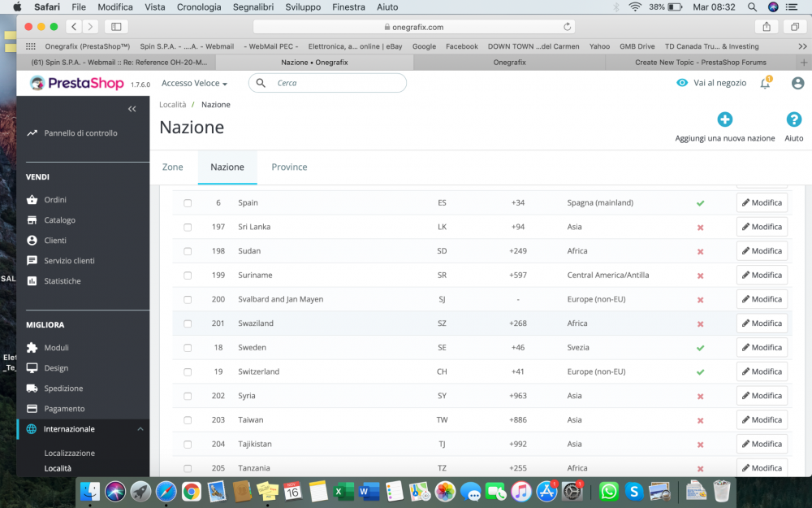This screenshot has width=812, height=508.
Task: Toggle Safari sidebar button
Action: tap(116, 27)
